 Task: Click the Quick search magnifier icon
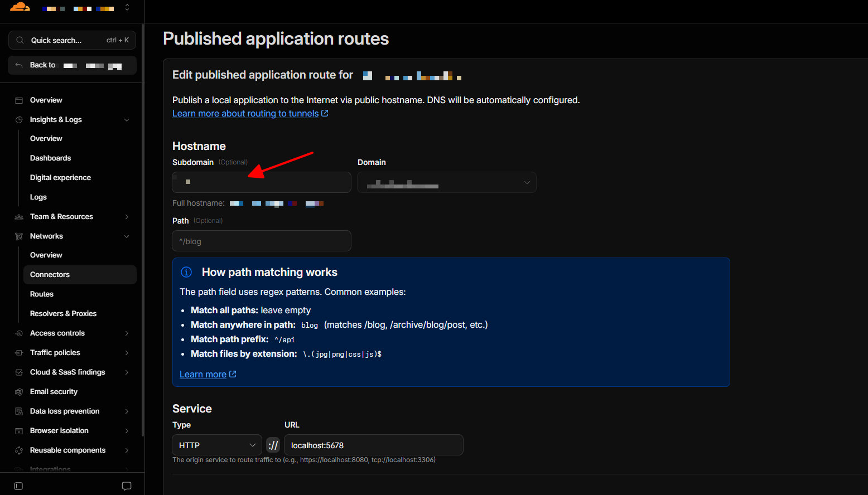pos(20,40)
